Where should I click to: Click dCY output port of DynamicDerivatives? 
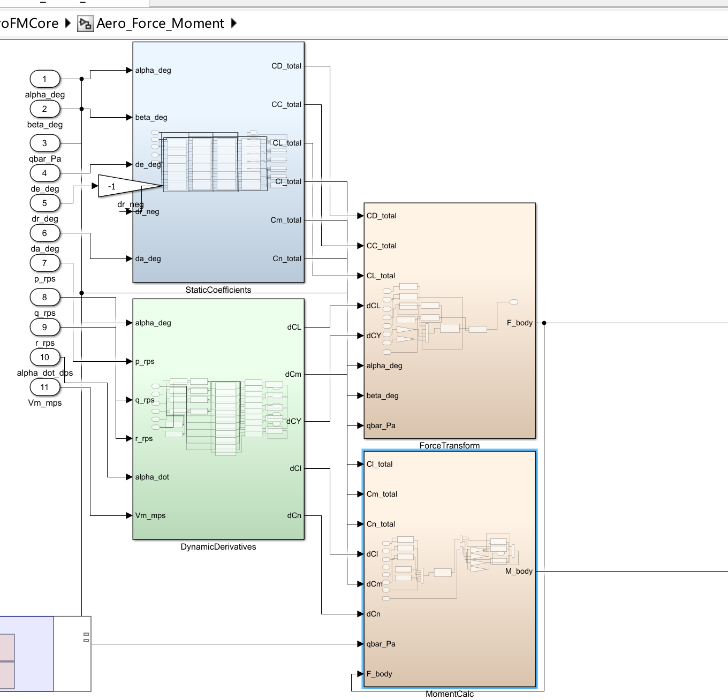[294, 422]
